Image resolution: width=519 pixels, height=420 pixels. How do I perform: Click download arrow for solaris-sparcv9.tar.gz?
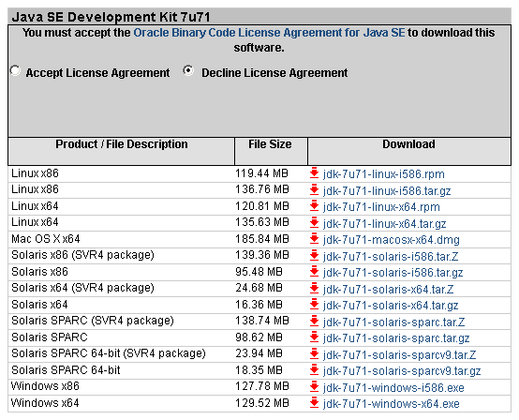[x=314, y=370]
